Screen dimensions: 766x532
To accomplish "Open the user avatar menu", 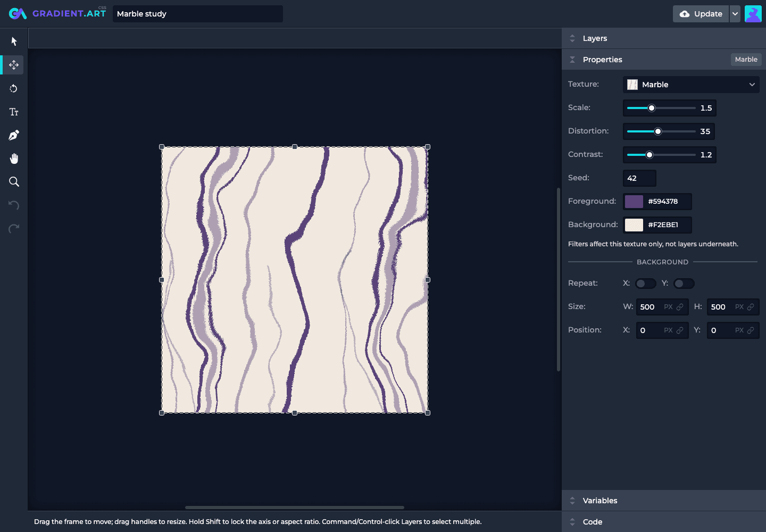I will click(x=753, y=14).
